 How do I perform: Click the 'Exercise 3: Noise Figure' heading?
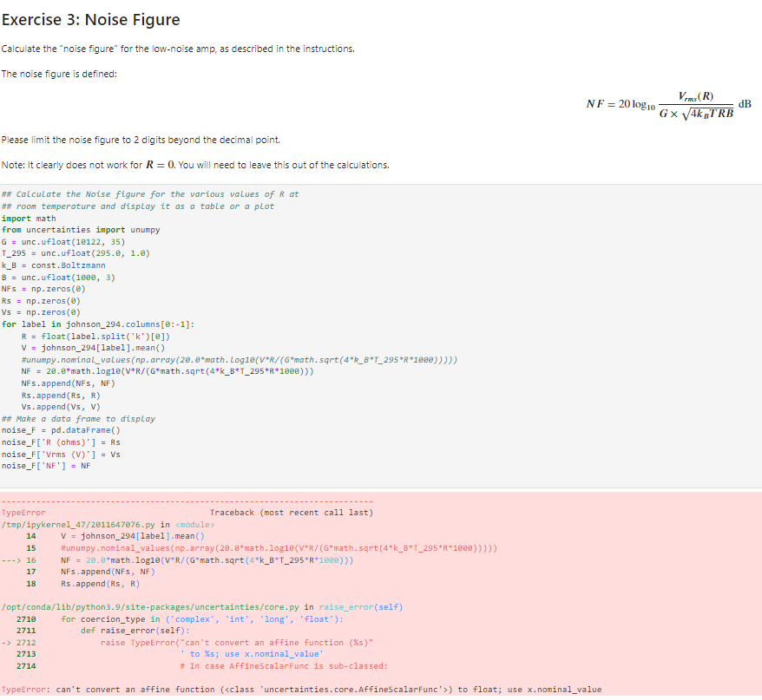coord(91,20)
